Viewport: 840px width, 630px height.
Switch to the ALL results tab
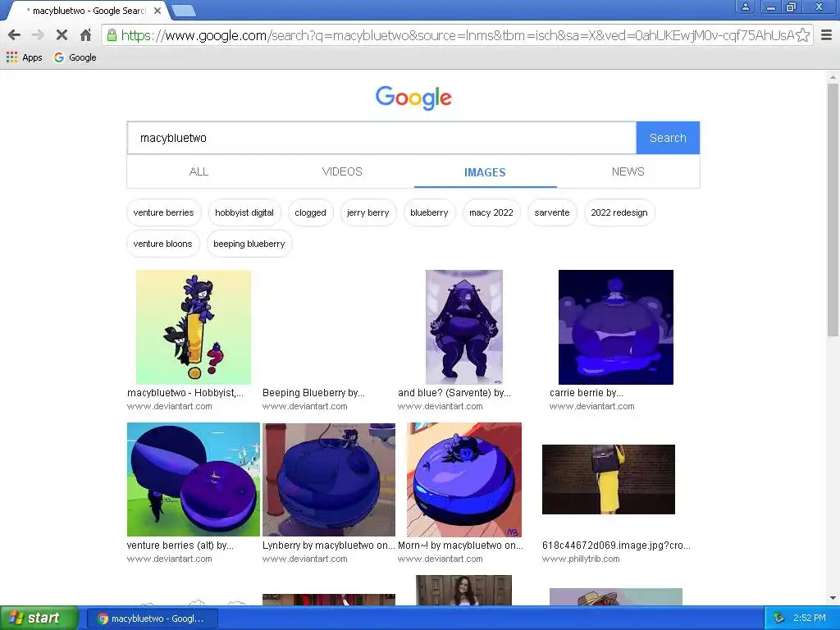pos(199,171)
